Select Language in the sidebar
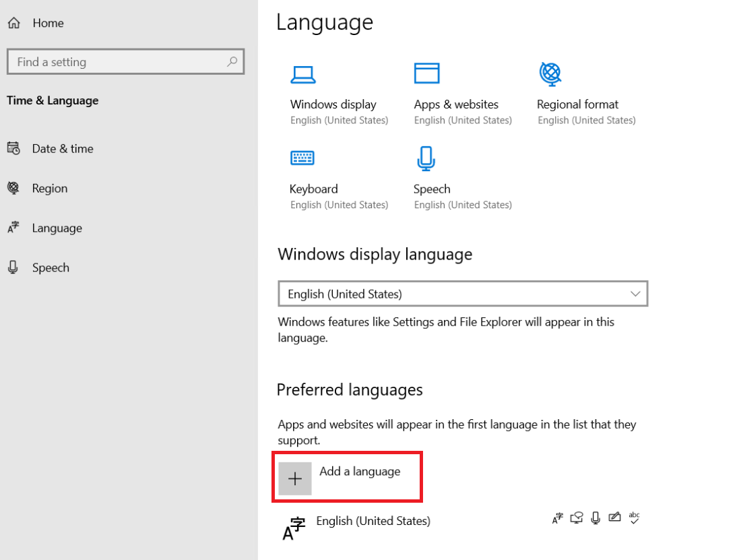The width and height of the screenshot is (741, 560). coord(57,228)
